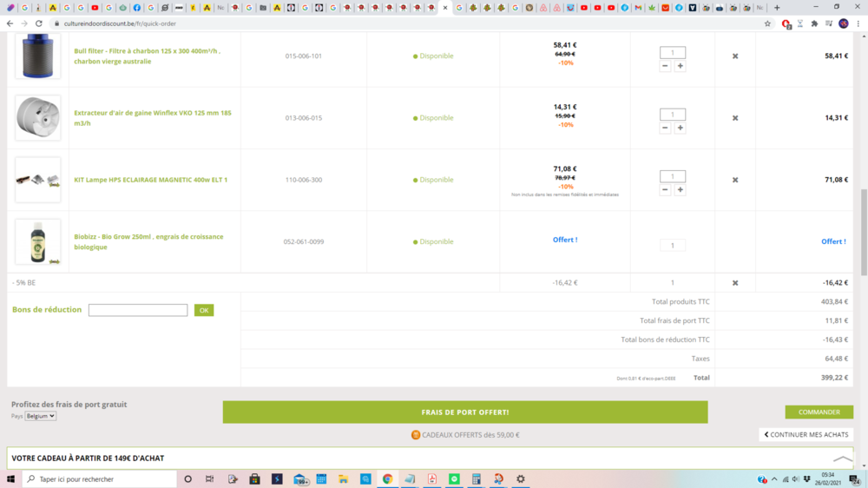Bookmark this page with the star
Screen dimensions: 868x488
767,23
